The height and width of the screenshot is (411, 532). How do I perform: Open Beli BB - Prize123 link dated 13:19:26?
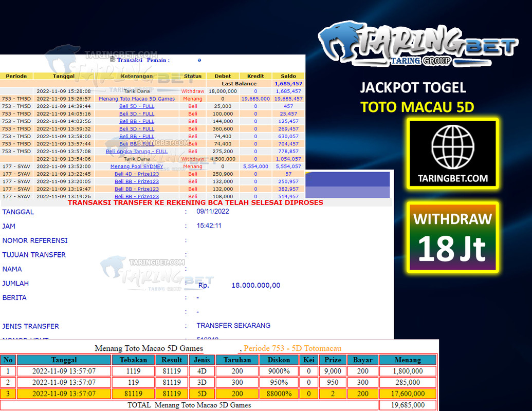click(137, 196)
